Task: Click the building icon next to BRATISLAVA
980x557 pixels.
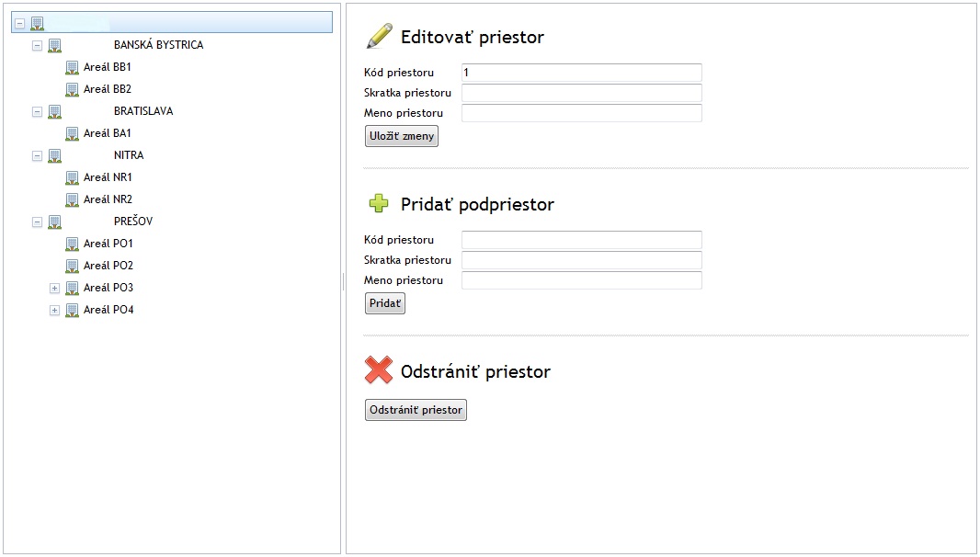Action: pyautogui.click(x=54, y=111)
